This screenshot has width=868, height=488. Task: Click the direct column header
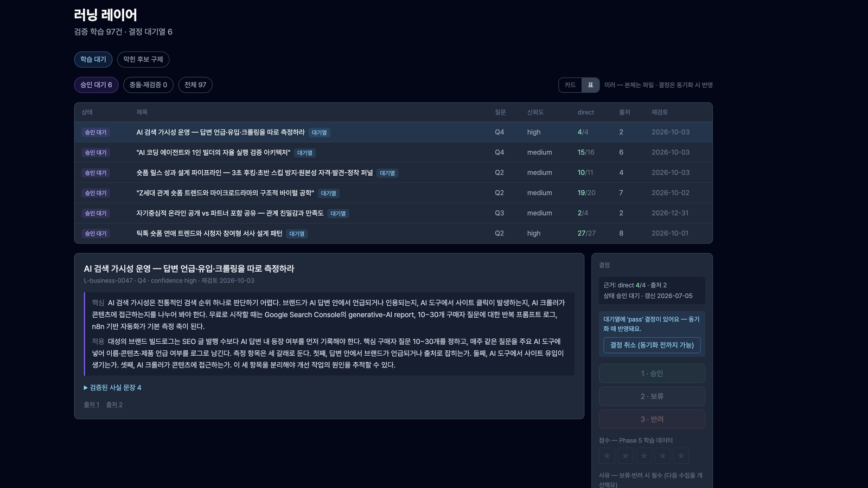click(x=585, y=112)
